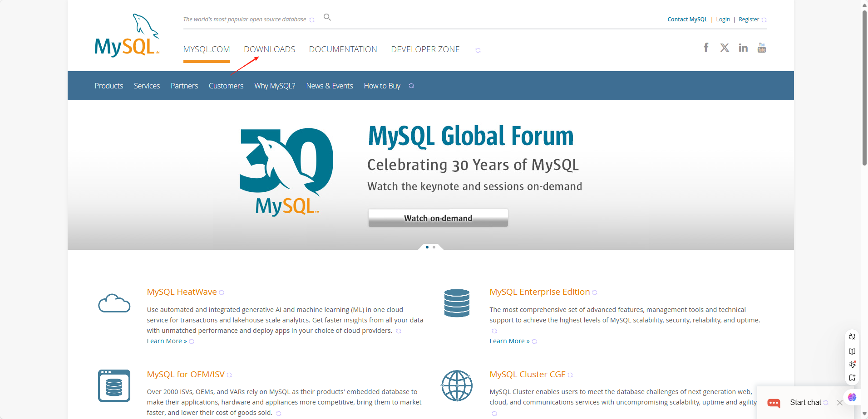This screenshot has width=868, height=419.
Task: Select the MYSQL.COM tab
Action: 207,49
